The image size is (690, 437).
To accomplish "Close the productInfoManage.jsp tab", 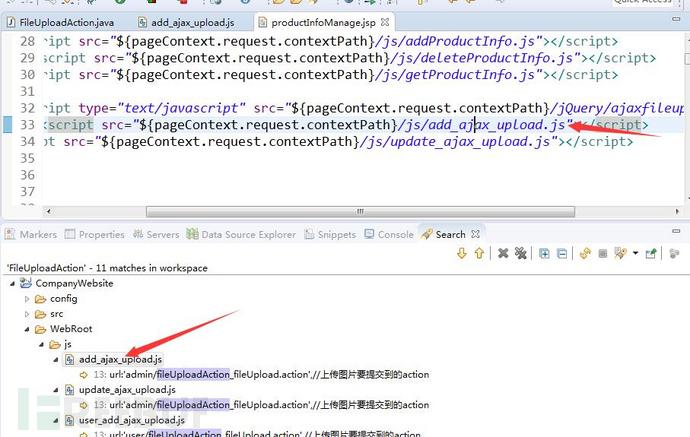I will click(x=385, y=22).
